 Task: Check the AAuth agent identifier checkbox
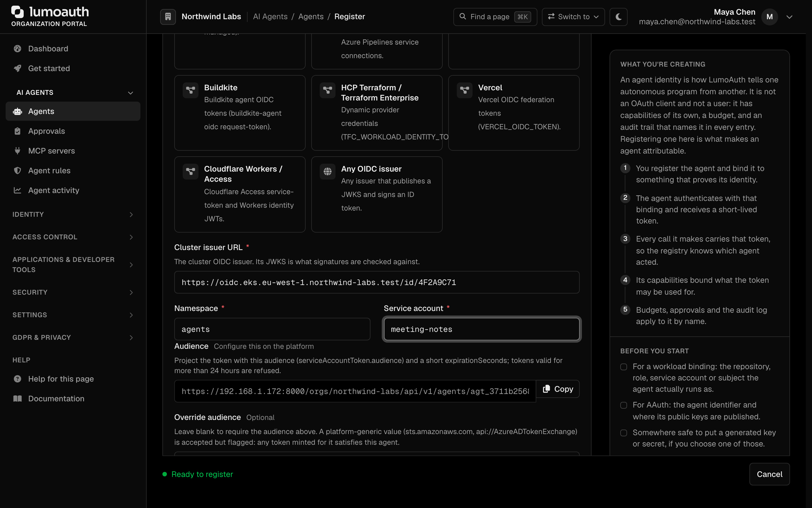click(x=624, y=405)
